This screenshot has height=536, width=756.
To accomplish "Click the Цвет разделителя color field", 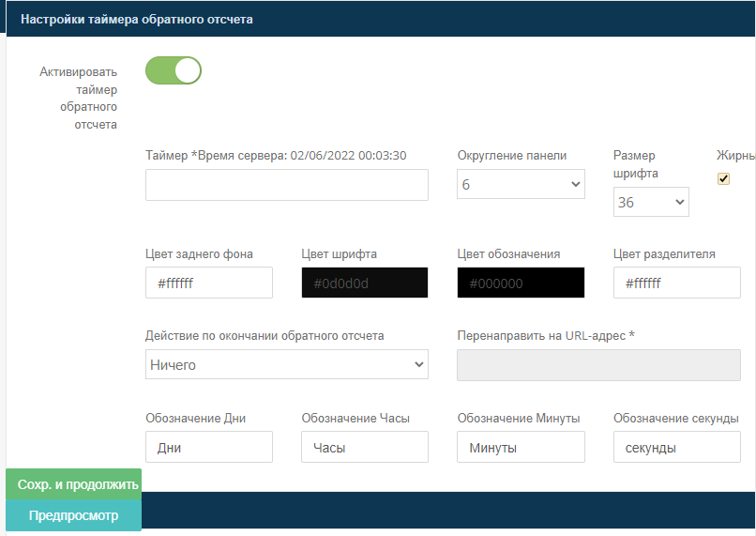I will coord(676,283).
